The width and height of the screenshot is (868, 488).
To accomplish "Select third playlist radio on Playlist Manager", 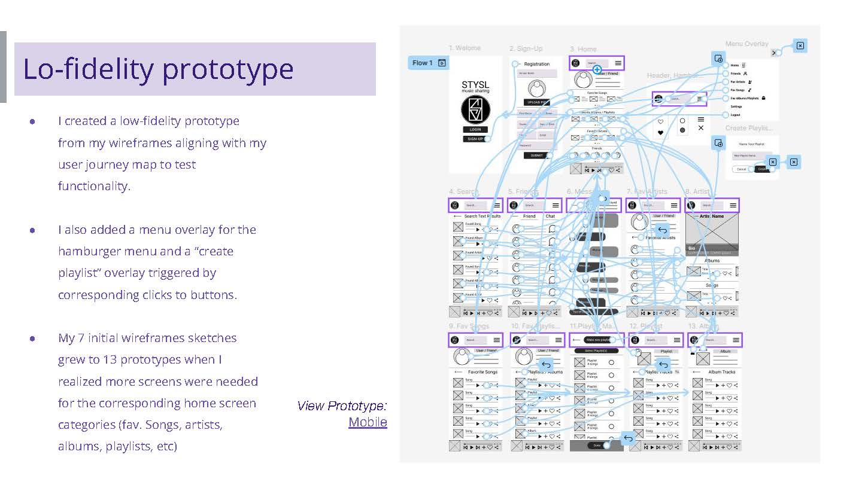I will click(611, 388).
